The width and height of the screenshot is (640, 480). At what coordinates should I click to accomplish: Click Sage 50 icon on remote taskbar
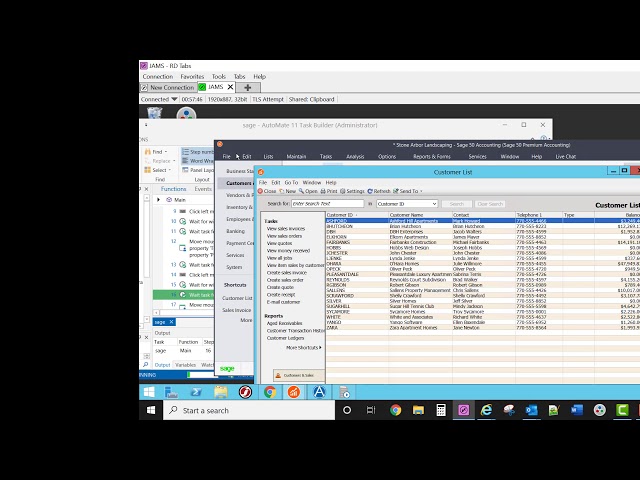[294, 392]
